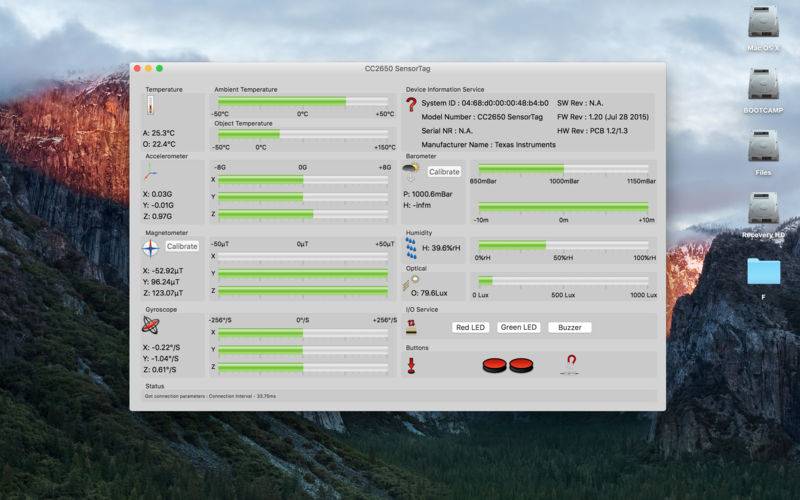800x500 pixels.
Task: Click the barometer height meter bar
Action: 563,207
